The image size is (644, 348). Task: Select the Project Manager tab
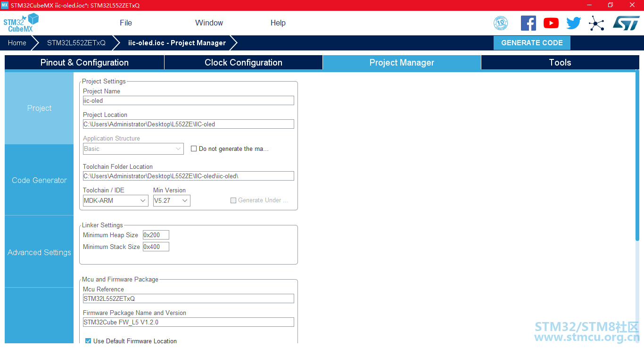tap(402, 62)
